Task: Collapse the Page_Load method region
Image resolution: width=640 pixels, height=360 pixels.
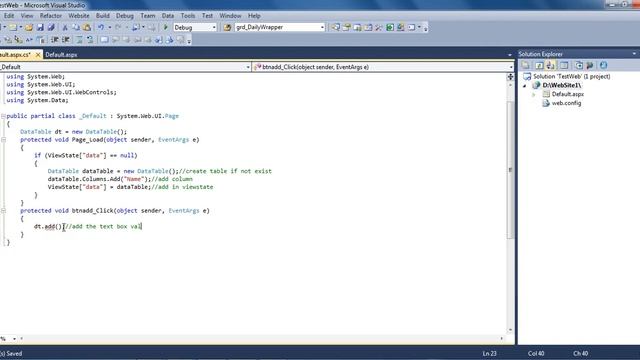Action: point(3,140)
